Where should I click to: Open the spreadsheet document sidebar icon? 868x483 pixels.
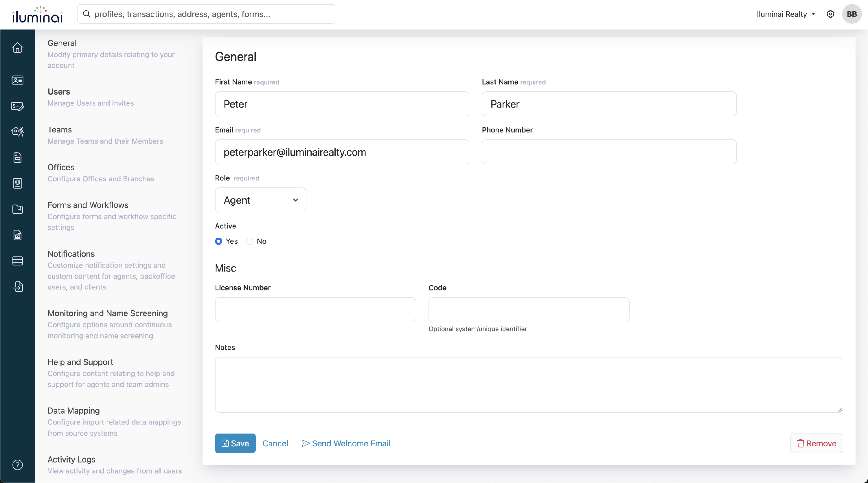pyautogui.click(x=18, y=235)
